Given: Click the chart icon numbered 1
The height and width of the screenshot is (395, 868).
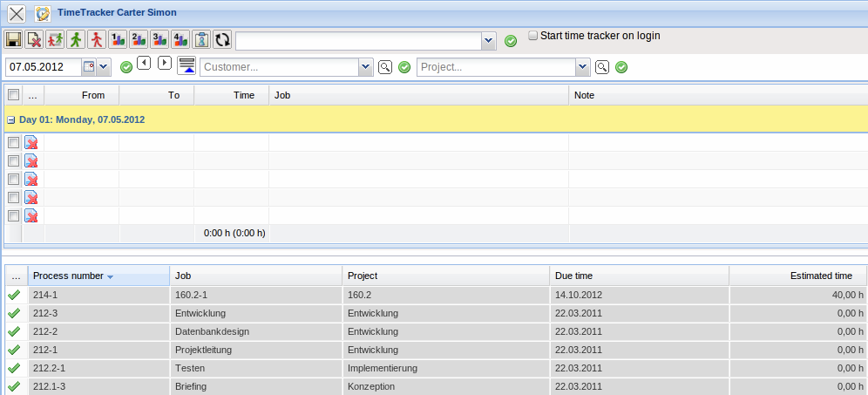Looking at the screenshot, I should 118,39.
